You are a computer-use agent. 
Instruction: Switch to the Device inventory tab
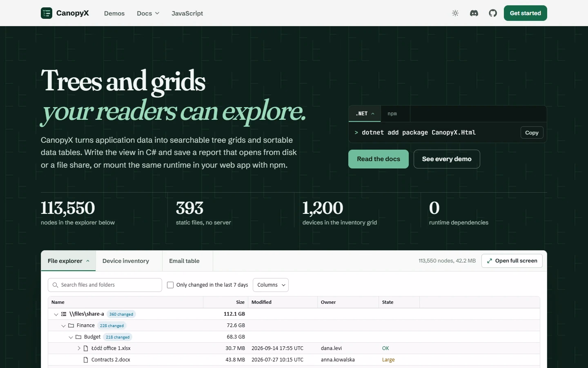(x=129, y=261)
